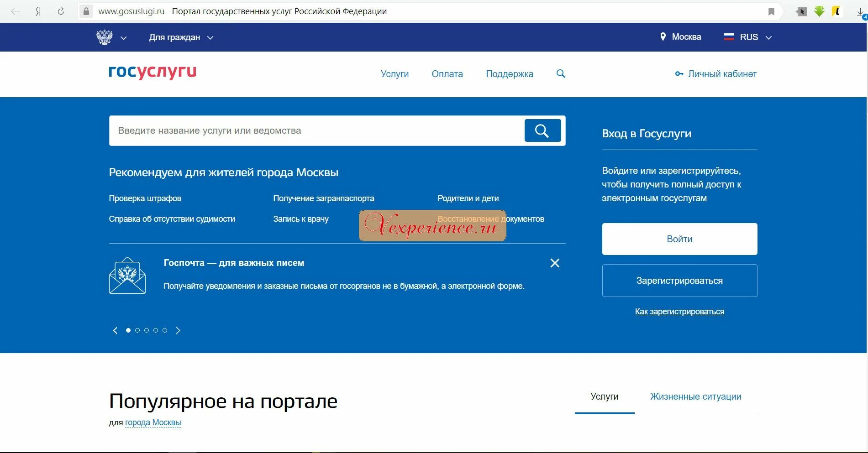Click the Госпочта envelope icon
This screenshot has width=868, height=453.
click(127, 276)
